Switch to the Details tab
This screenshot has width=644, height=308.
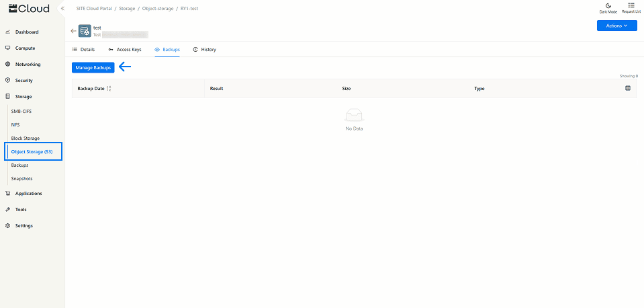pos(84,50)
